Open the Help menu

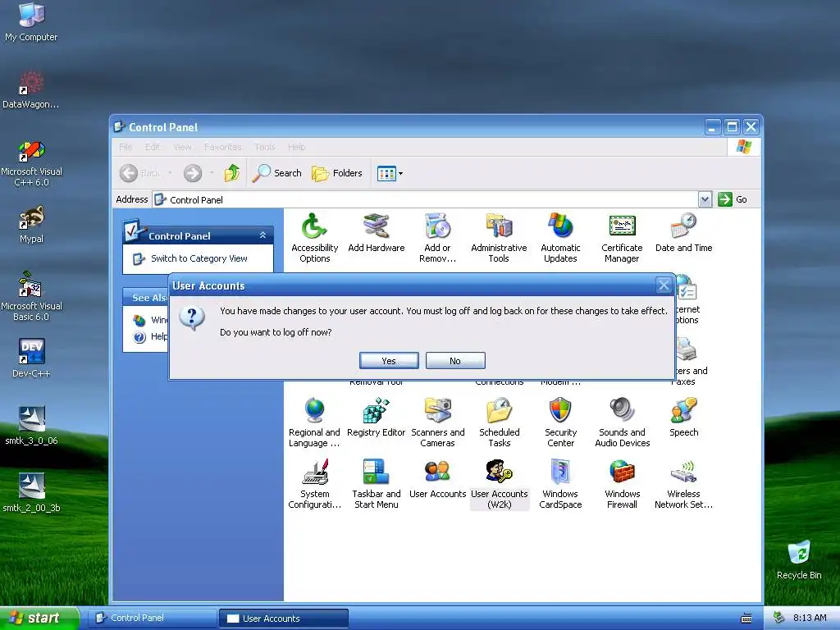(x=296, y=147)
